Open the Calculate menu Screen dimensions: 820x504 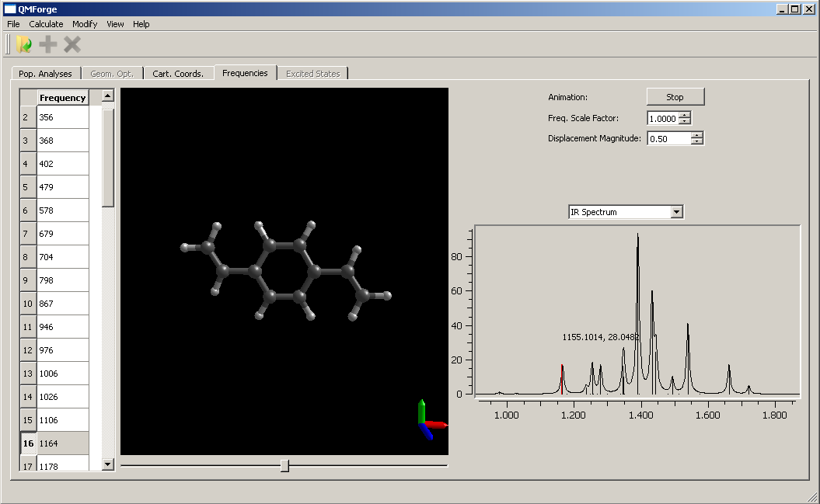point(46,24)
